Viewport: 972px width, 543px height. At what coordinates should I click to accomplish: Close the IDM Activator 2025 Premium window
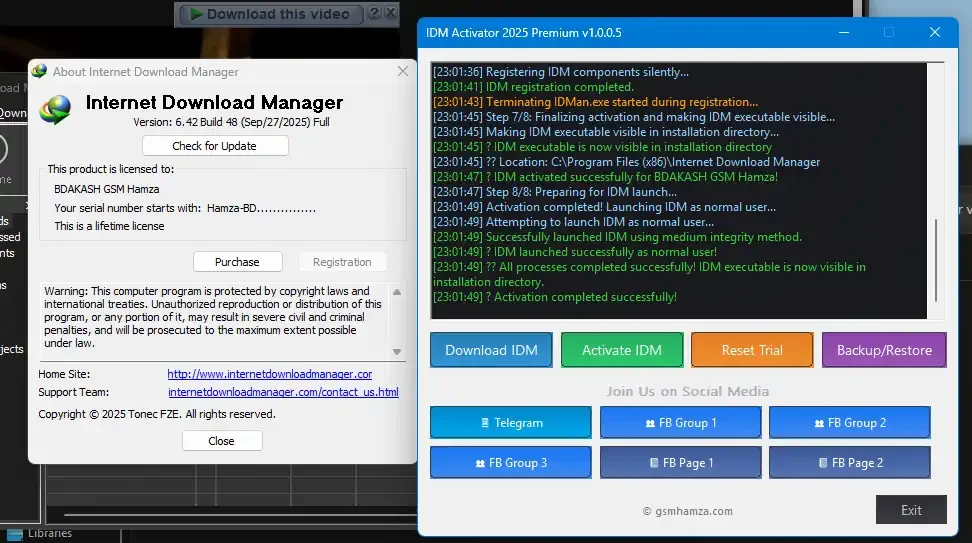click(935, 32)
